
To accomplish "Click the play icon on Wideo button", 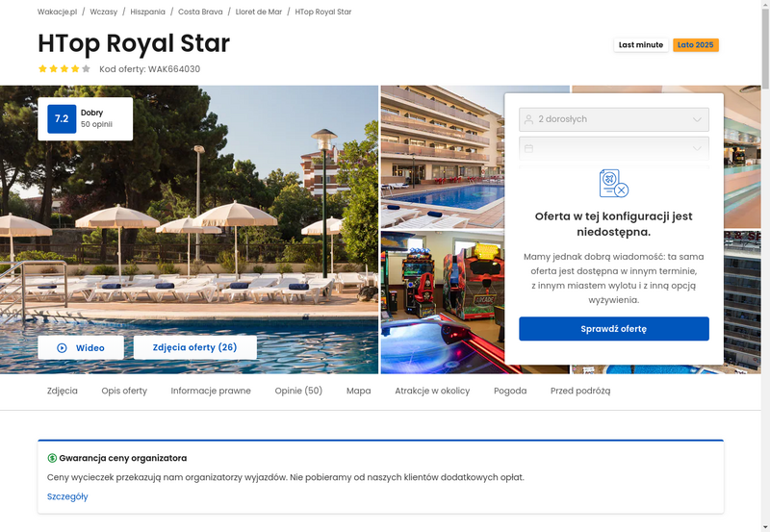I will click(62, 348).
